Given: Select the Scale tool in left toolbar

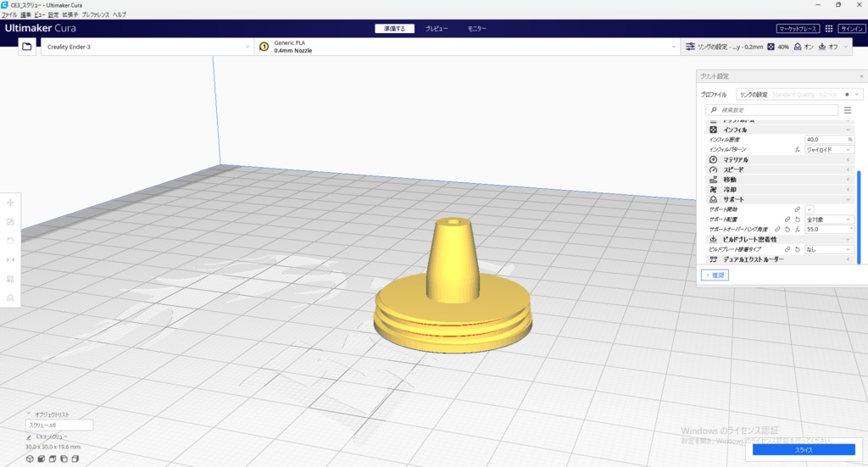Looking at the screenshot, I should [10, 222].
